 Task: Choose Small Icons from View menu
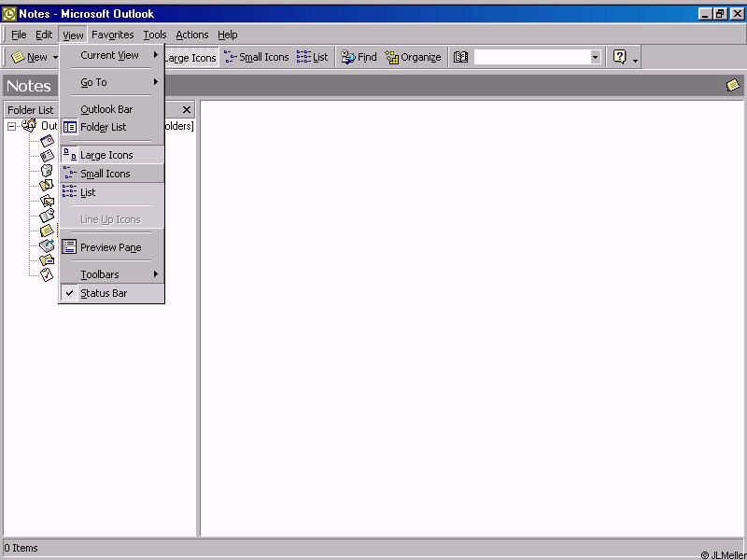coord(105,174)
